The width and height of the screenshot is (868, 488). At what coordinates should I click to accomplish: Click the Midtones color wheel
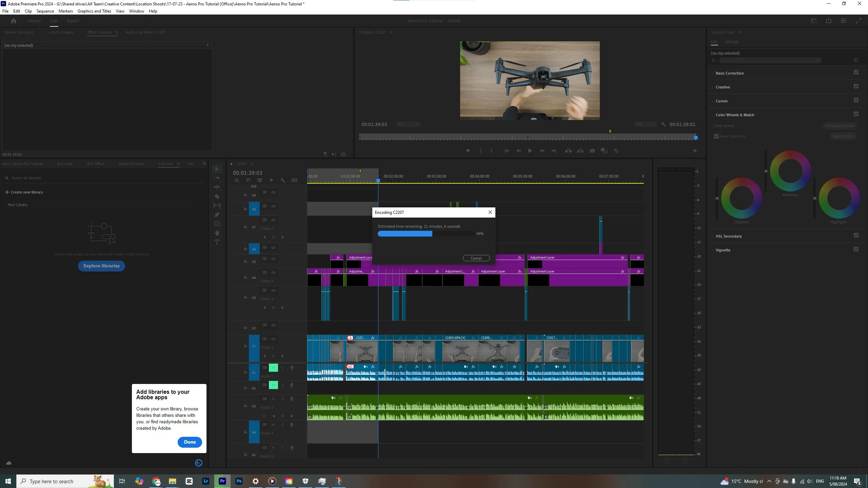[790, 171]
